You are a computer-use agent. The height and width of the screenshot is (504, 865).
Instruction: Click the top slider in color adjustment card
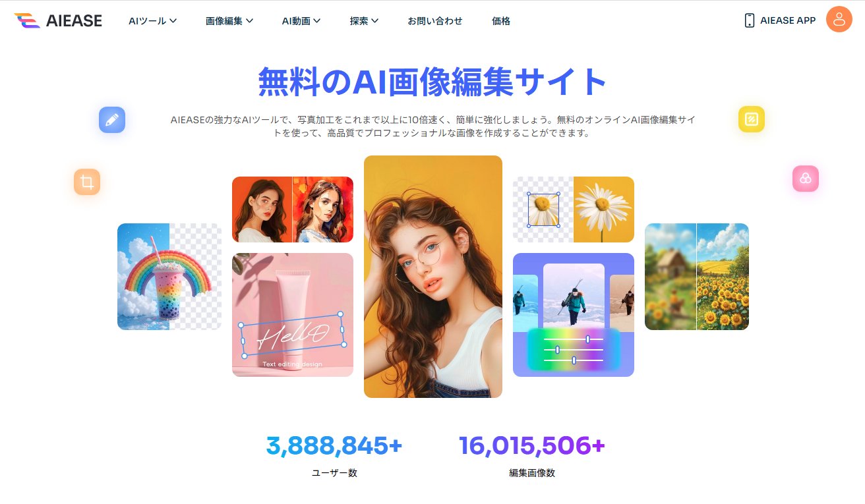coord(574,339)
